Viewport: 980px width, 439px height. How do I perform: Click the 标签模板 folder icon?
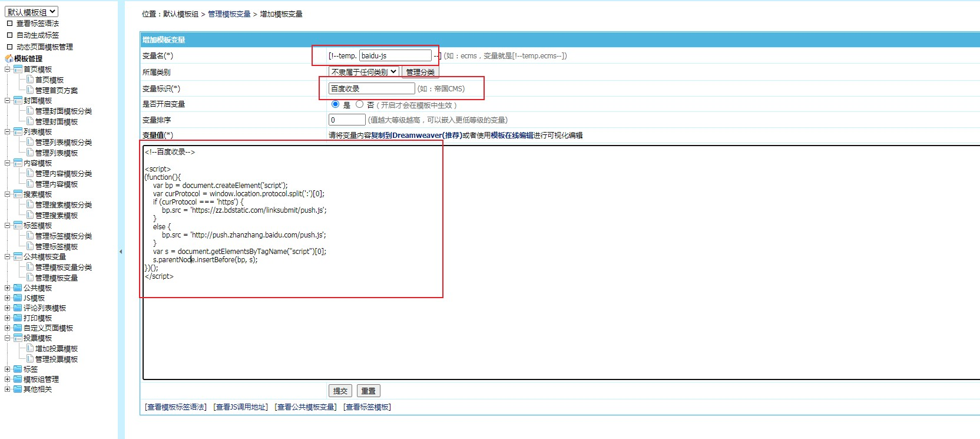point(18,225)
